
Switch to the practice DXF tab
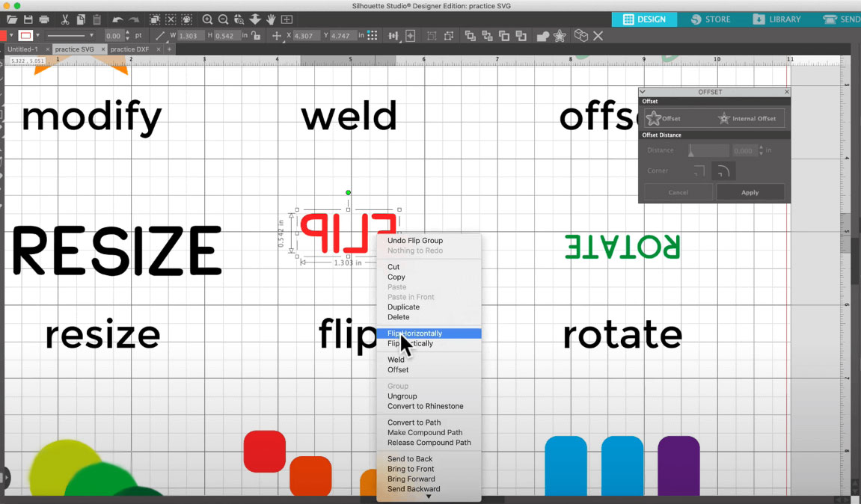pyautogui.click(x=131, y=49)
